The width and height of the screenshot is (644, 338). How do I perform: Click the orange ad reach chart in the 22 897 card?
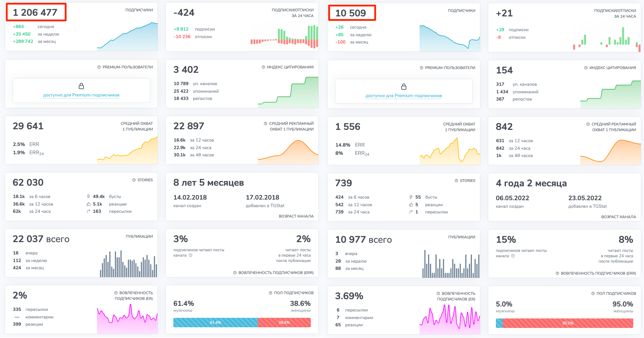(x=288, y=152)
